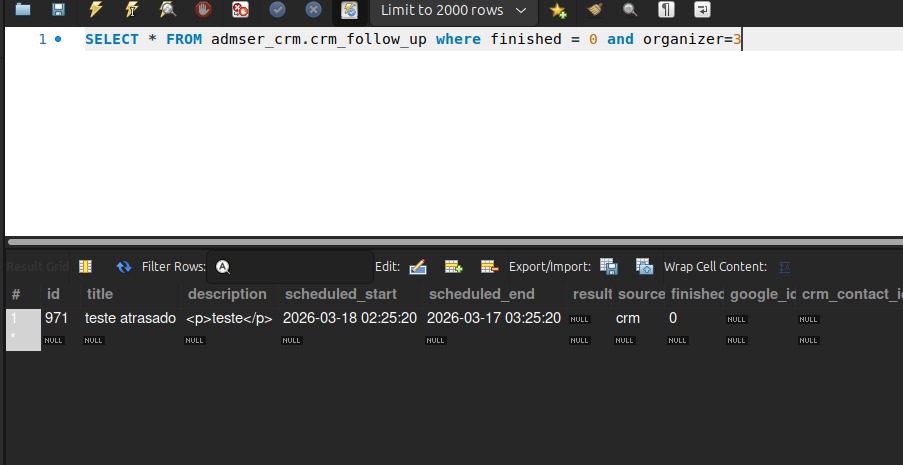
Task: Execute statement under cursor lightning icon
Action: (x=131, y=10)
